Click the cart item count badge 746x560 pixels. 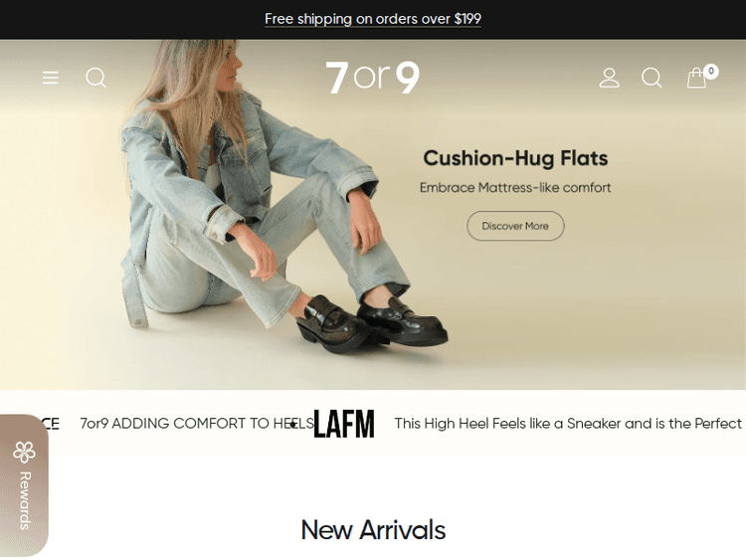coord(711,72)
